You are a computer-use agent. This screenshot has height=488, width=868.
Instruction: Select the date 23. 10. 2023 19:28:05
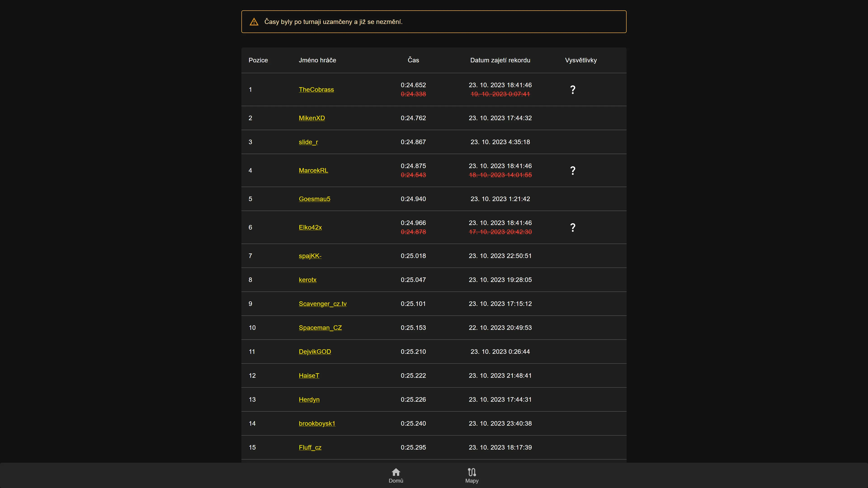tap(500, 279)
